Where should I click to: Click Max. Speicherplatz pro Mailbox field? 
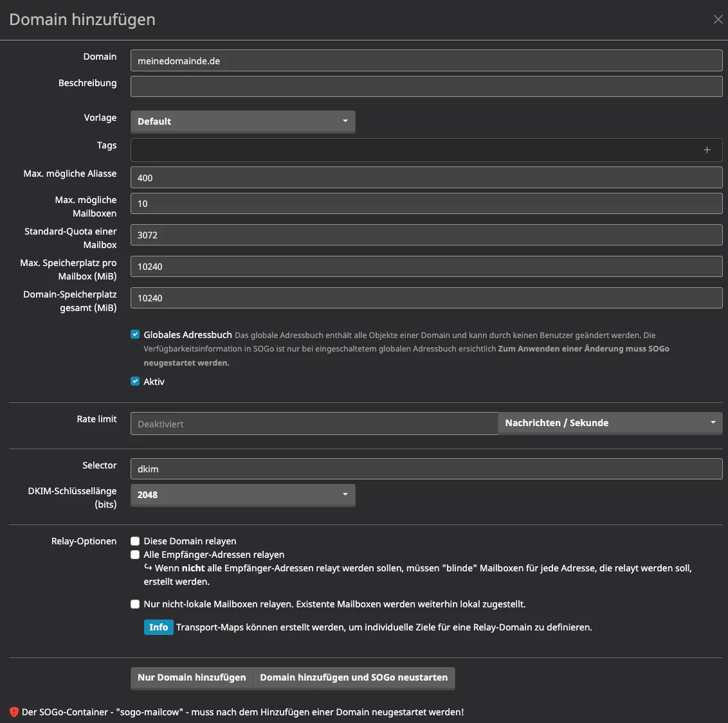(426, 267)
